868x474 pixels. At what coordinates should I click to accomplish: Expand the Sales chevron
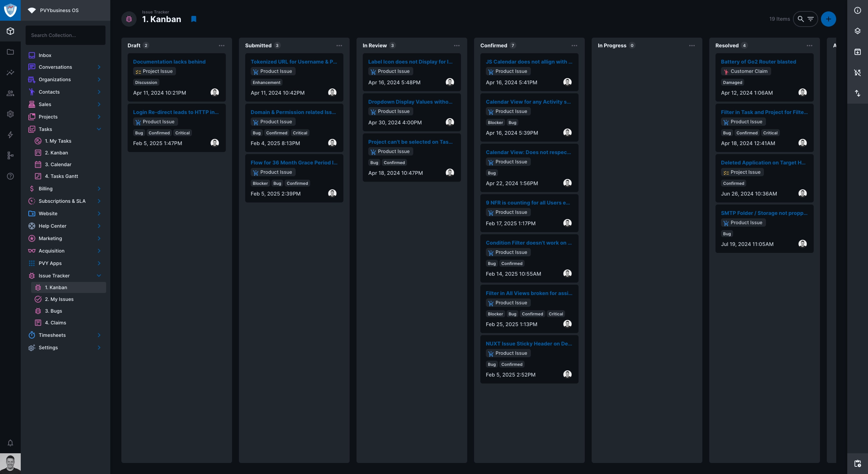(x=99, y=104)
